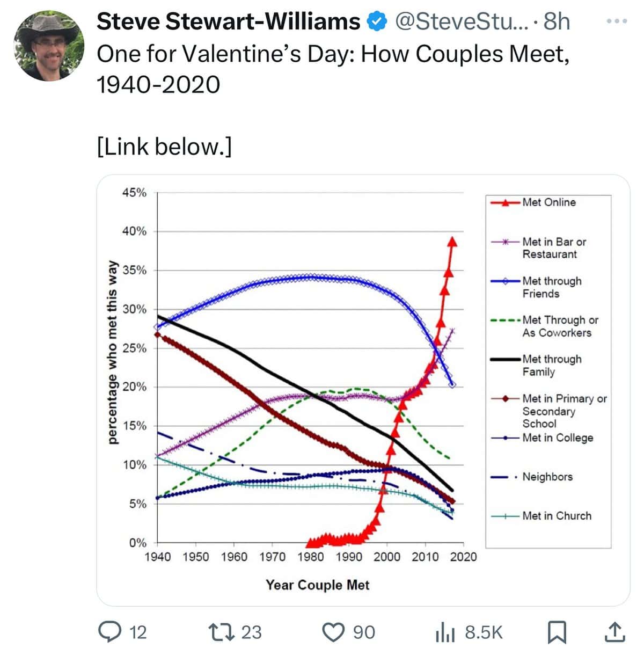
Task: Click the blue verified badge
Action: (377, 21)
